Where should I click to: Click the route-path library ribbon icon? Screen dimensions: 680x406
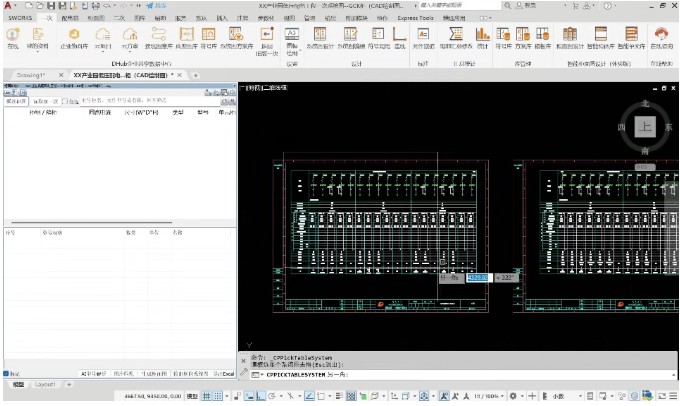[x=159, y=34]
